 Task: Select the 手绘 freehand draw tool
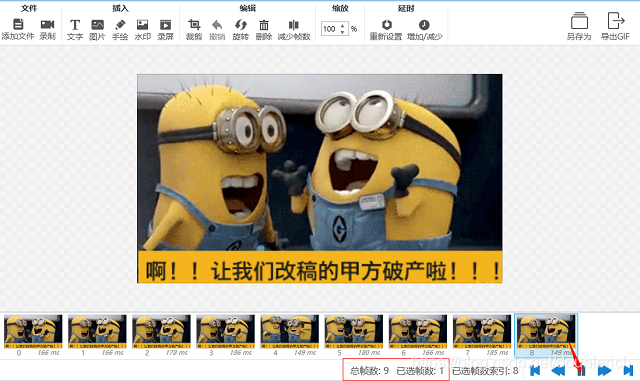click(120, 25)
